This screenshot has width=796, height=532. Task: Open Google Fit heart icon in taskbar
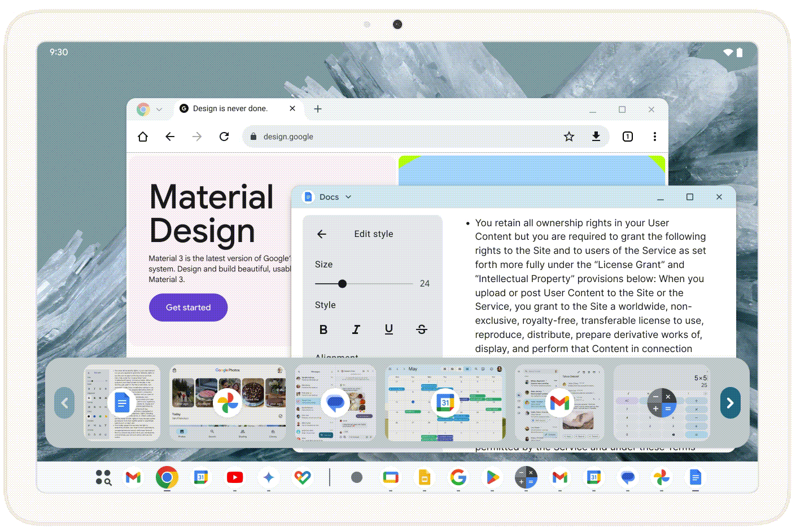coord(303,478)
